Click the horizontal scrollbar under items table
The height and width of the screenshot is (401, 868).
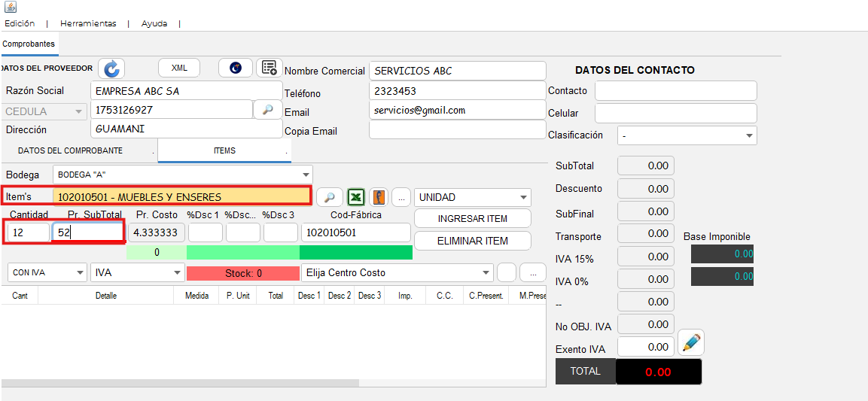[x=151, y=384]
